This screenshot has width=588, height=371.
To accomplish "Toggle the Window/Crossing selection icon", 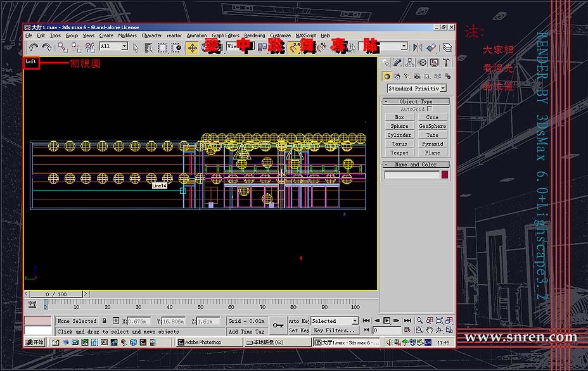I will 176,47.
